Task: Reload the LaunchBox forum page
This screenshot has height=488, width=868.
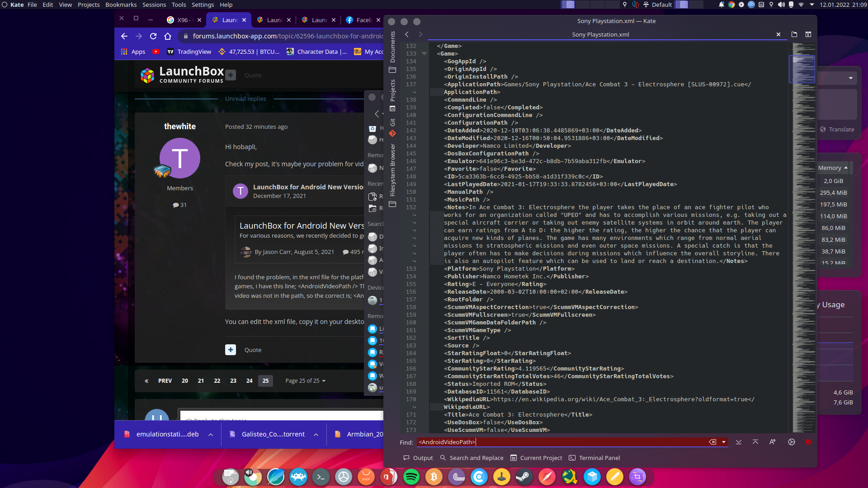Action: (153, 36)
